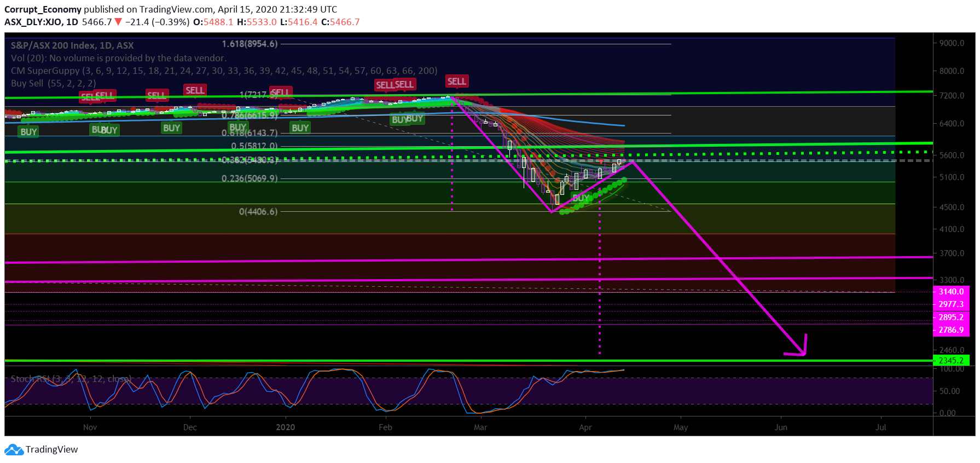Select the Stoch RSI indicator legend
980x463 pixels.
tap(71, 379)
